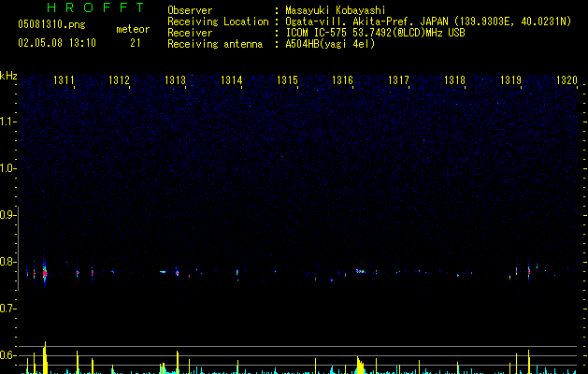Click the 1311 time marker
The image size is (588, 374).
64,80
